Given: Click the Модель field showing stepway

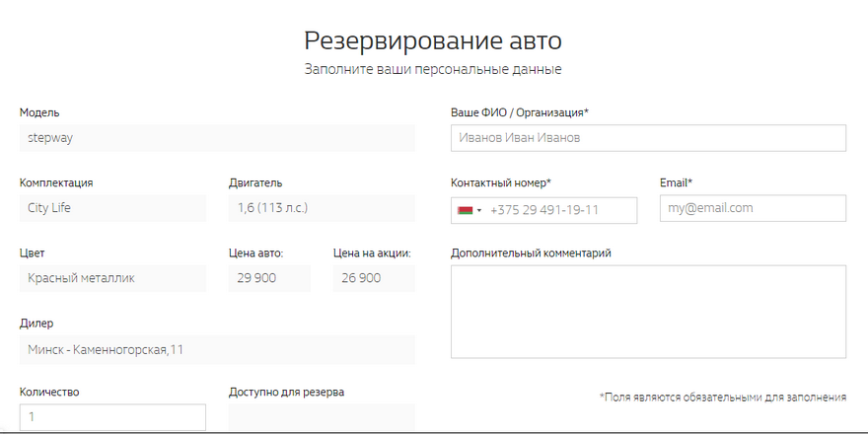Looking at the screenshot, I should [217, 138].
